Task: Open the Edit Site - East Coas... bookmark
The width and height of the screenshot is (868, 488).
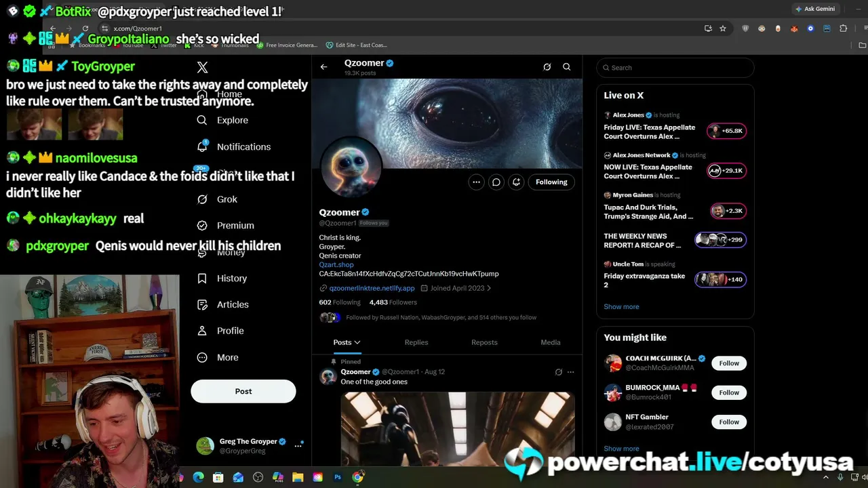Action: pyautogui.click(x=356, y=45)
